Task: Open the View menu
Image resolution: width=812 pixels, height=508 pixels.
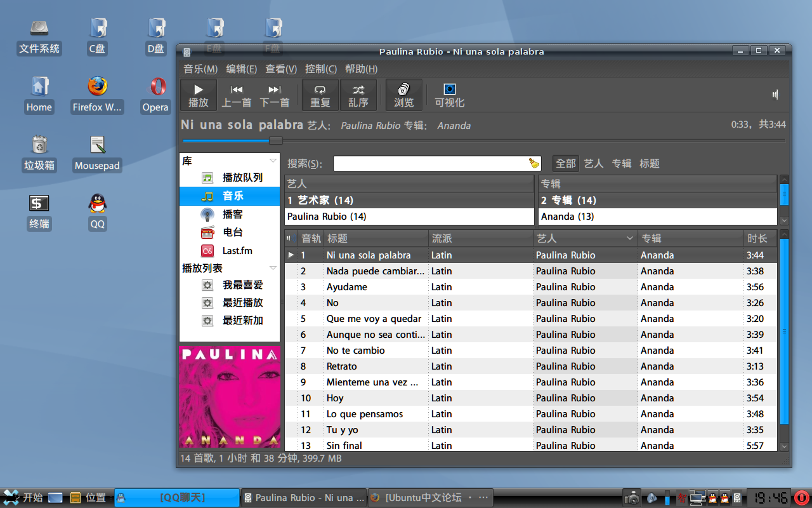Action: click(281, 69)
